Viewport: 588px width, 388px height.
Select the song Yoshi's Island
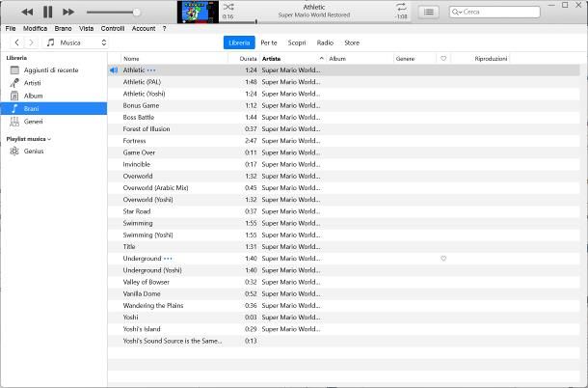pos(343,329)
